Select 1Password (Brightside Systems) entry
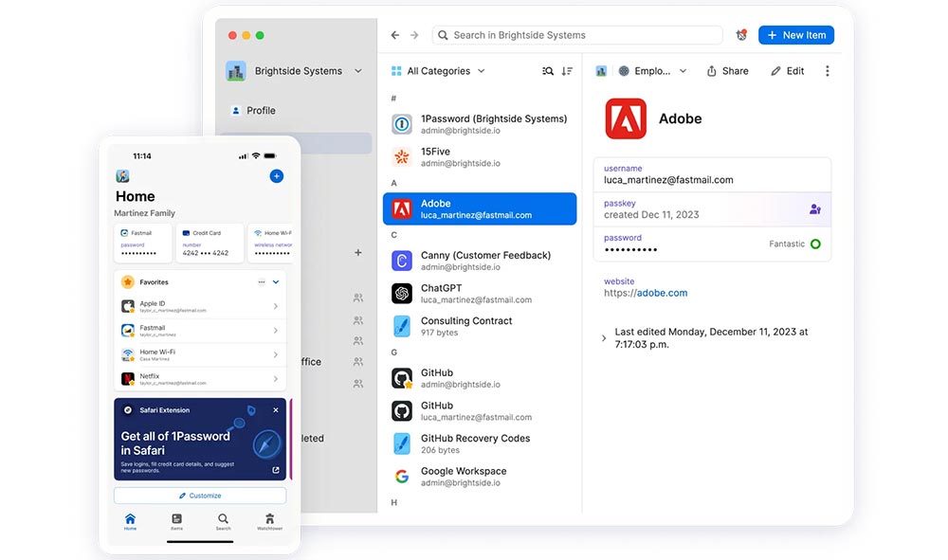948x560 pixels. [480, 124]
